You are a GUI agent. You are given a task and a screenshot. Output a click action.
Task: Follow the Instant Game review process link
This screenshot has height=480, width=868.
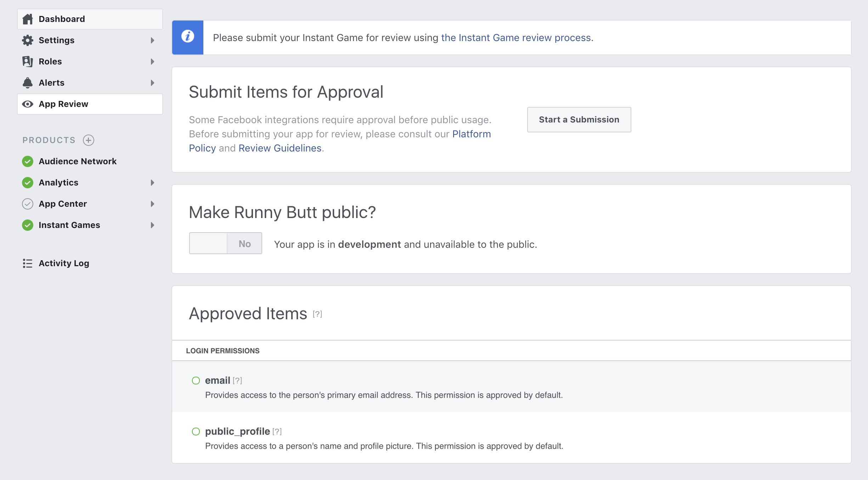[x=516, y=38]
